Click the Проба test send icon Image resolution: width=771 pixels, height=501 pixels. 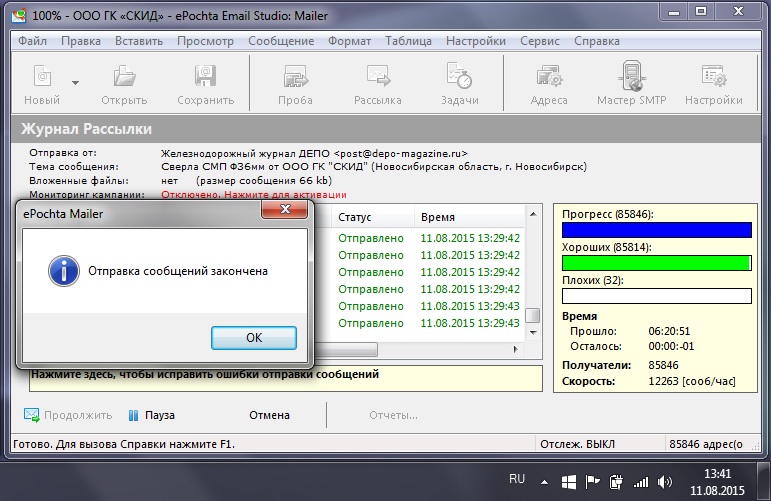tap(296, 76)
